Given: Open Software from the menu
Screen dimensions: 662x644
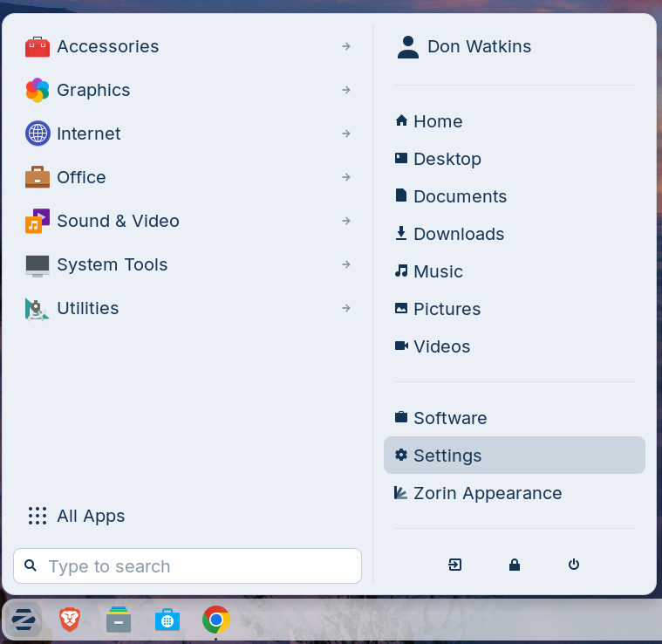Looking at the screenshot, I should click(450, 418).
